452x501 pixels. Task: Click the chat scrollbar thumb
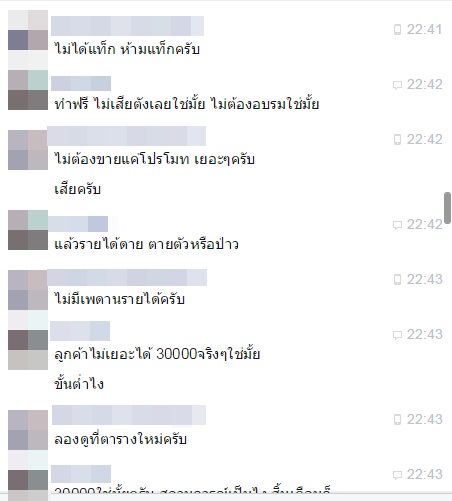(448, 207)
